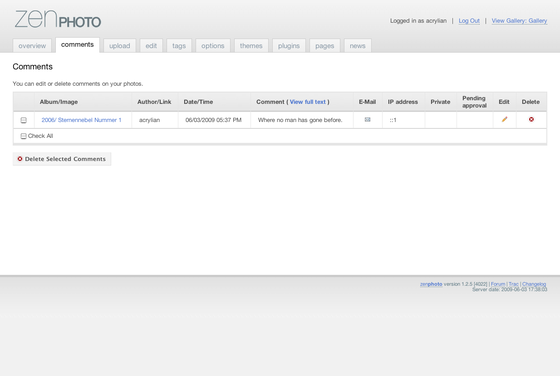Open the Forum footer link
The image size is (560, 376).
[x=498, y=284]
